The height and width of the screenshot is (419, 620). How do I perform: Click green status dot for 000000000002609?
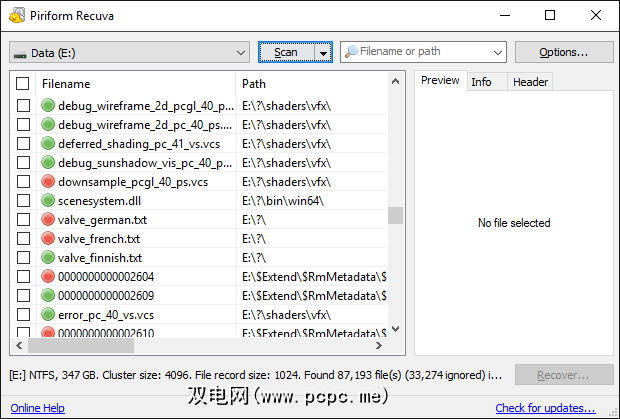pyautogui.click(x=48, y=295)
